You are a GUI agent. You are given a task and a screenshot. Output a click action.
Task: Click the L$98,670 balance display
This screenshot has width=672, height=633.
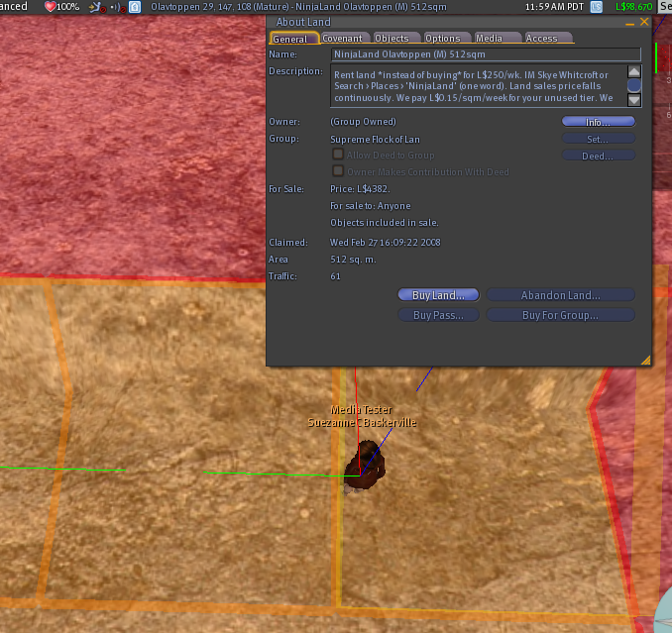[634, 7]
